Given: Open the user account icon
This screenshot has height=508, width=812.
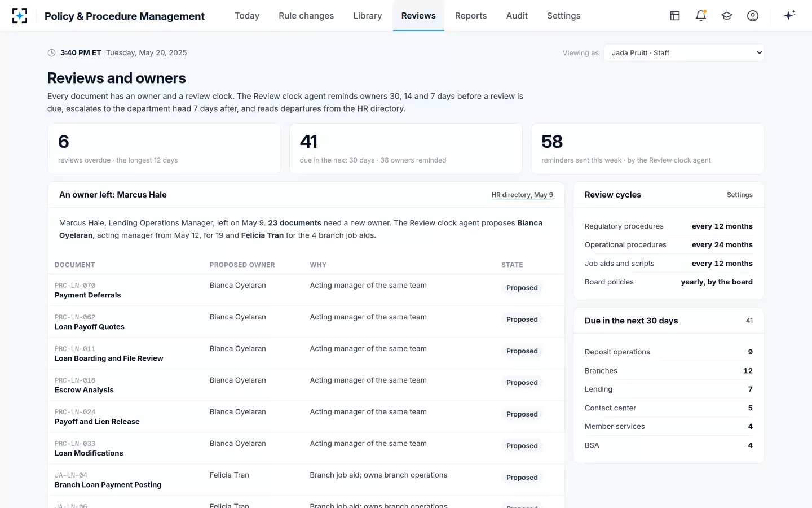Looking at the screenshot, I should point(753,16).
